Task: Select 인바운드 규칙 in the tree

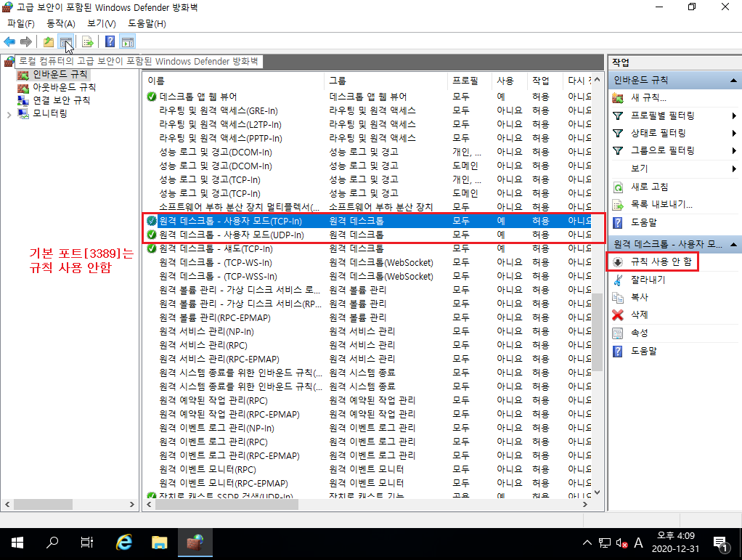Action: (60, 74)
